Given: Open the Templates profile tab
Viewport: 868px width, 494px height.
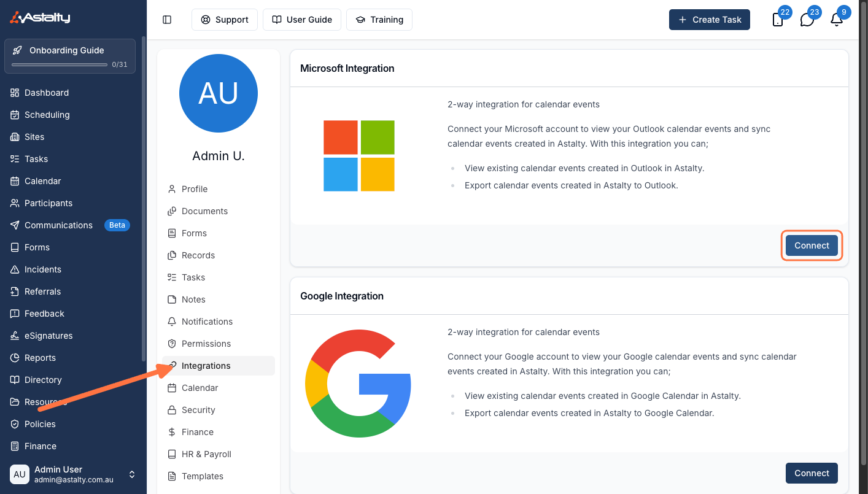Looking at the screenshot, I should pos(219,476).
